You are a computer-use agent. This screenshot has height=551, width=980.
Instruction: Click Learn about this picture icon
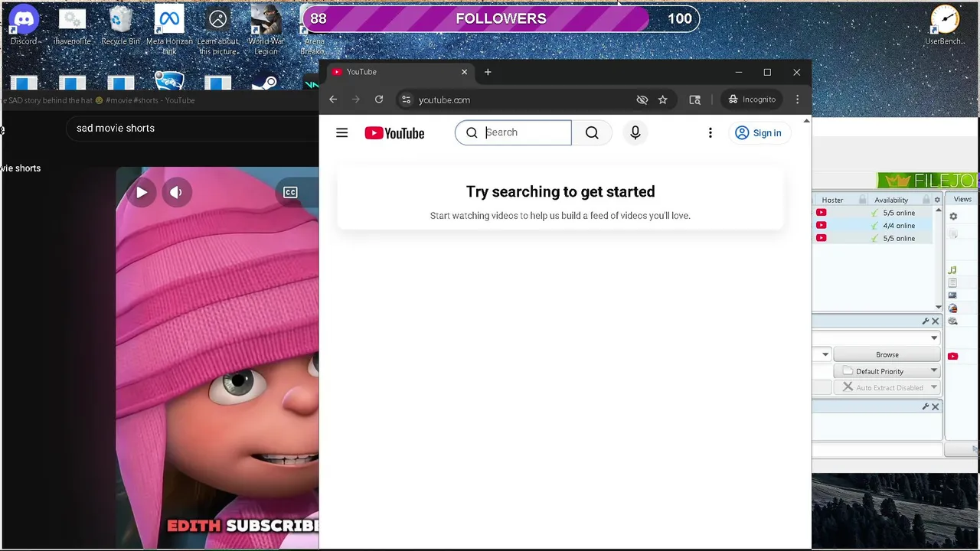[x=217, y=29]
